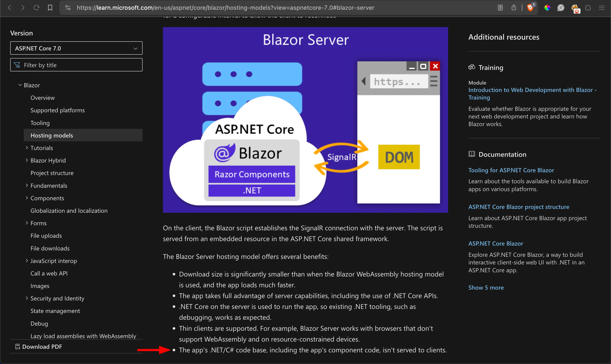Open the ASP.NET Core Blazor link

click(x=495, y=243)
